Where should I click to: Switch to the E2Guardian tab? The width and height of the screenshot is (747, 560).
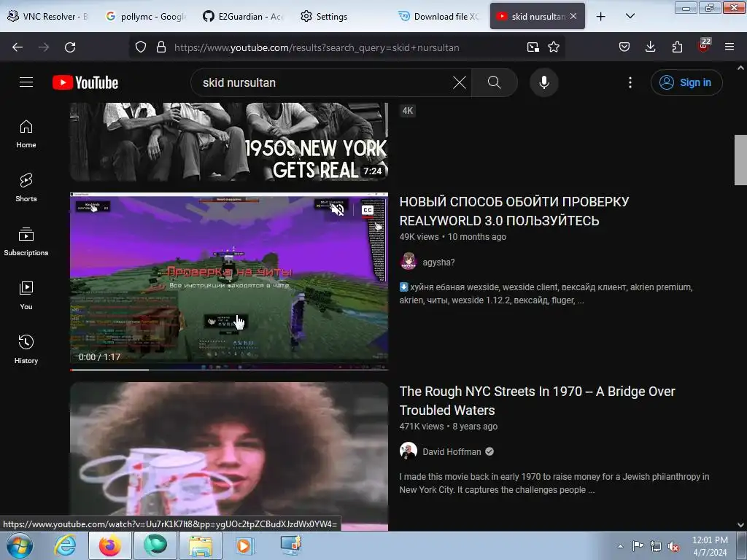(x=243, y=16)
